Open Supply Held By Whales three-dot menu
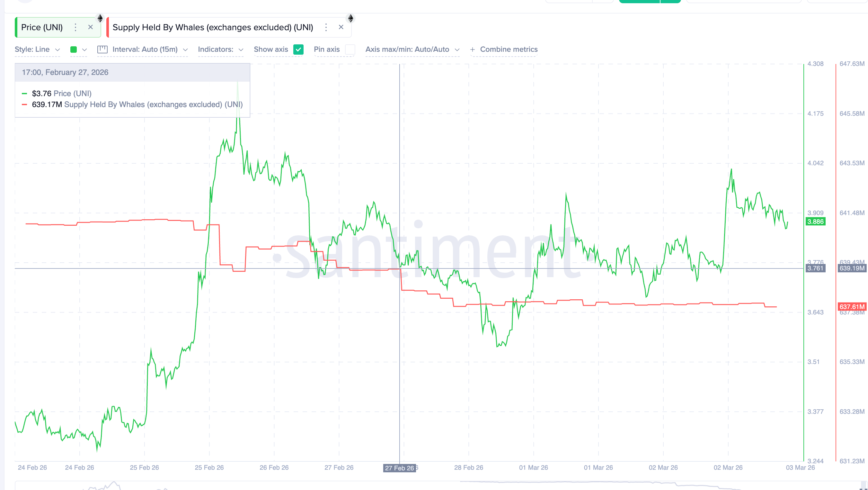The width and height of the screenshot is (868, 490). tap(326, 27)
